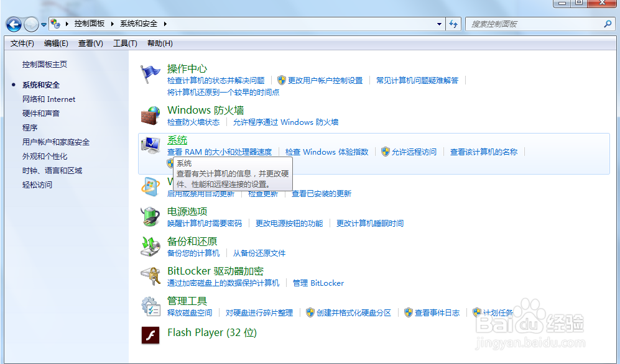Click 检查计算机的状态并解决问题 link
The image size is (620, 364).
(216, 81)
